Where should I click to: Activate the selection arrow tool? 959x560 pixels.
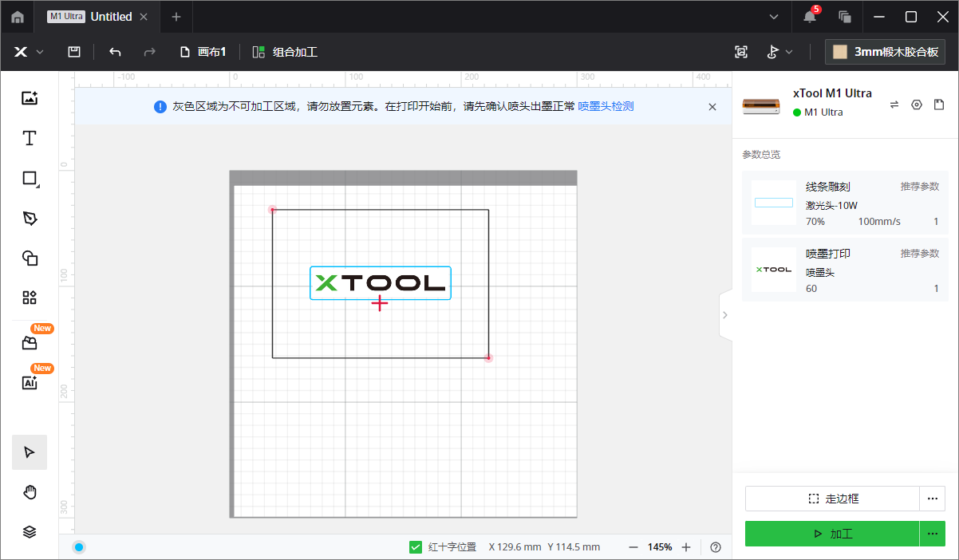[30, 452]
